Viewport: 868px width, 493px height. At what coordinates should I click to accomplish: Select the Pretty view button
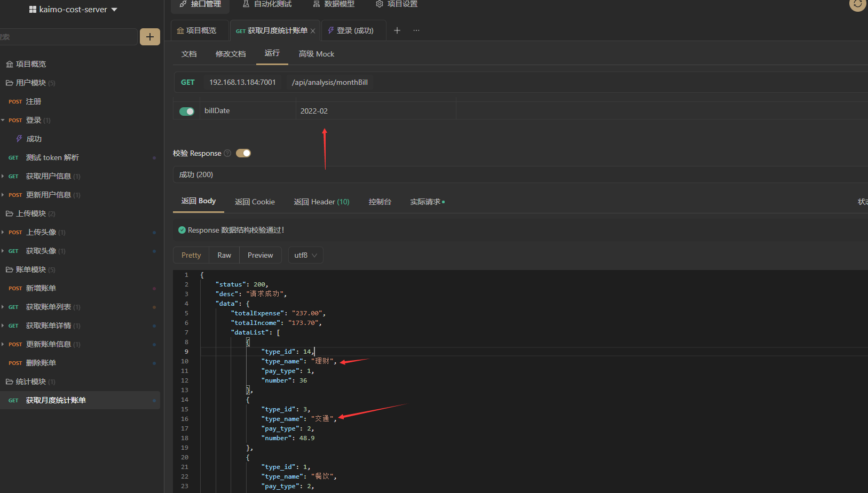point(191,255)
